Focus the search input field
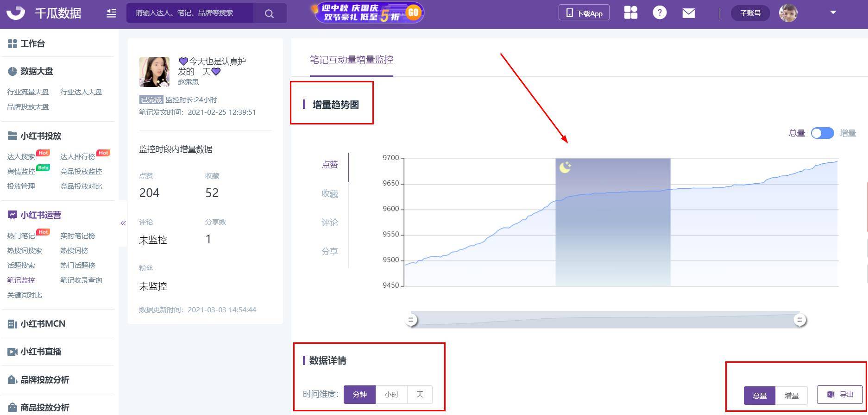Image resolution: width=868 pixels, height=415 pixels. pyautogui.click(x=190, y=13)
